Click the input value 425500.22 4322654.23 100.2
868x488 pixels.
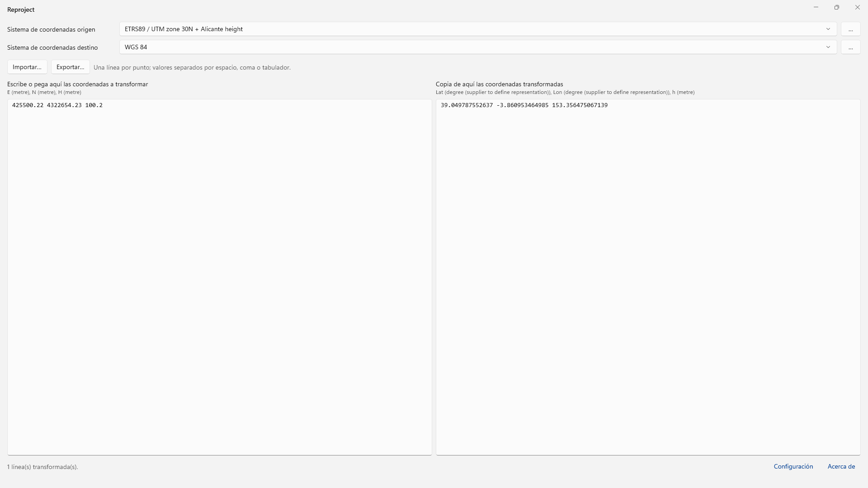[57, 105]
